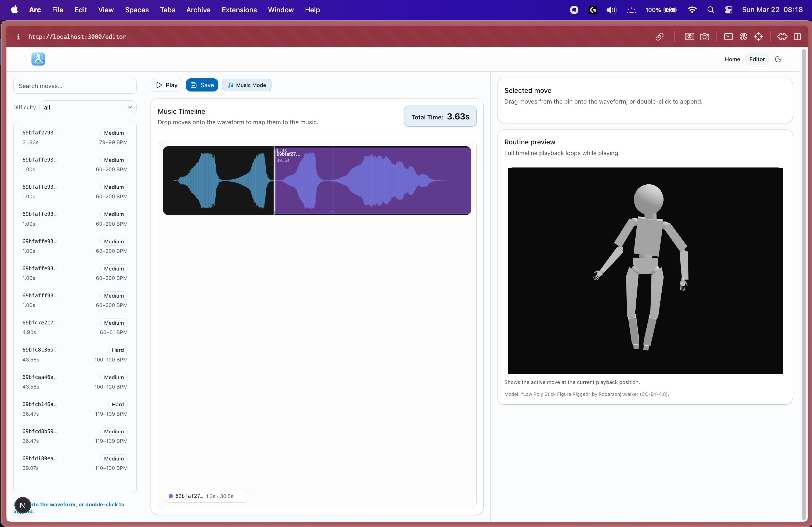812x527 pixels.
Task: Toggle the split view icon
Action: (x=797, y=37)
